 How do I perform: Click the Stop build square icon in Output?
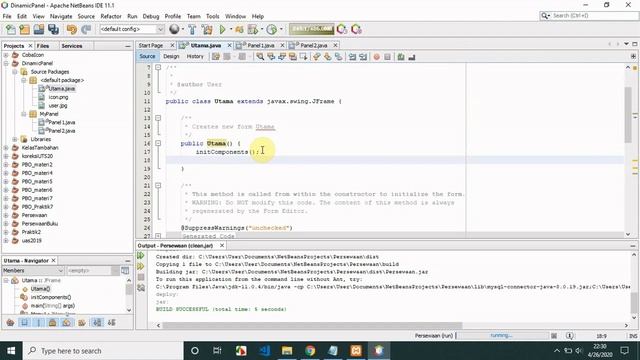(141, 277)
